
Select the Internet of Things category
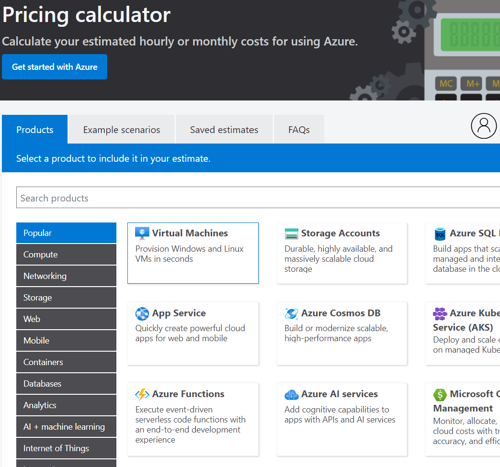click(66, 448)
